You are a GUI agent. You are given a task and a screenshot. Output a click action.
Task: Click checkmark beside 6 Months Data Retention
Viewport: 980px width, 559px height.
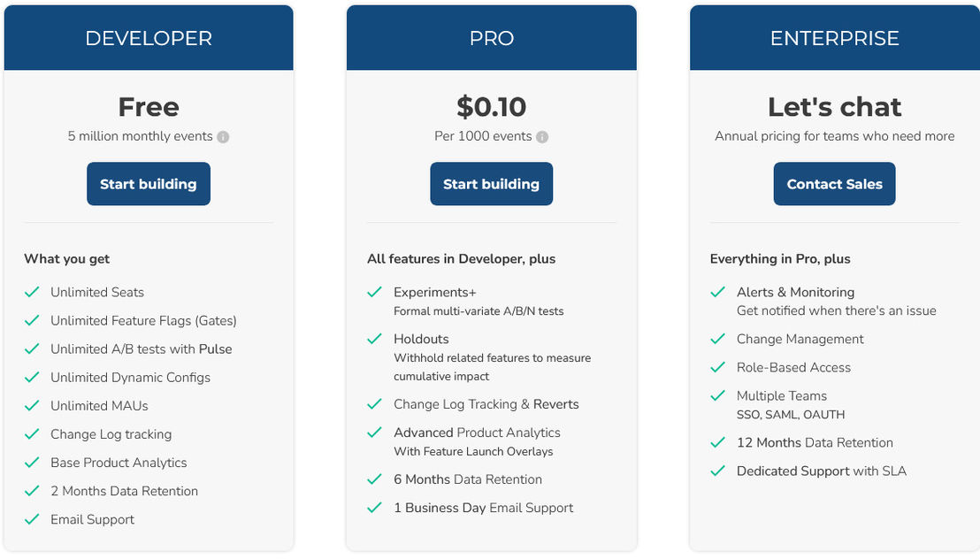click(374, 479)
